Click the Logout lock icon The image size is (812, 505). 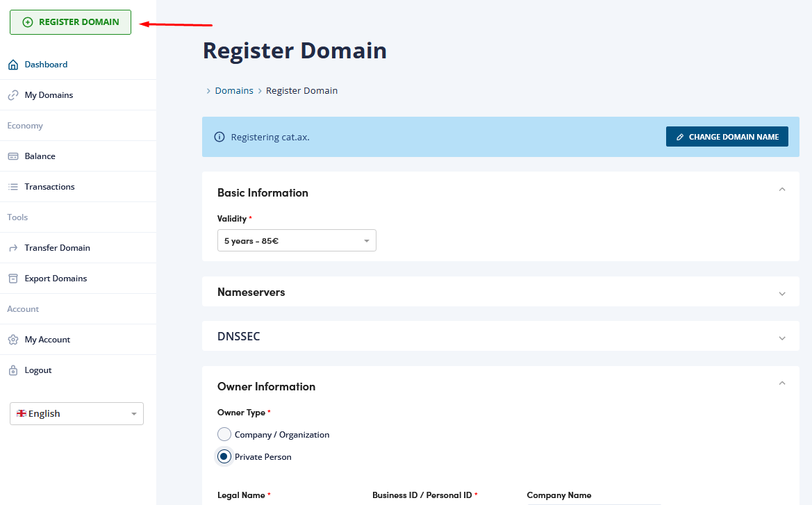click(x=13, y=370)
